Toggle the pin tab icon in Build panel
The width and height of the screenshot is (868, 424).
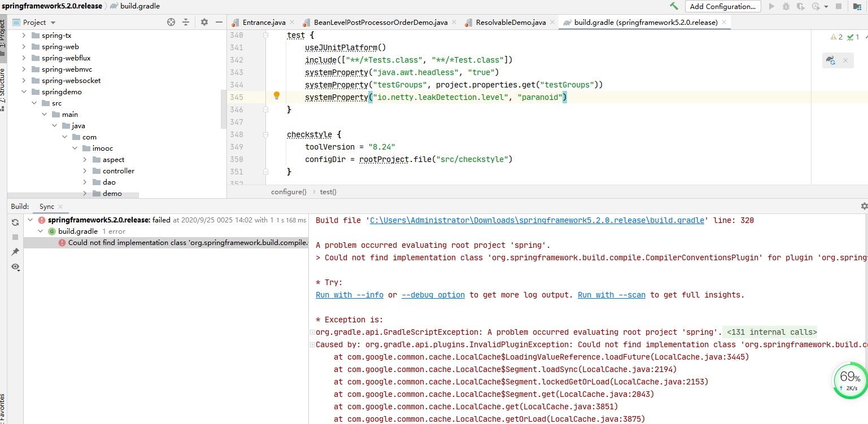(15, 252)
